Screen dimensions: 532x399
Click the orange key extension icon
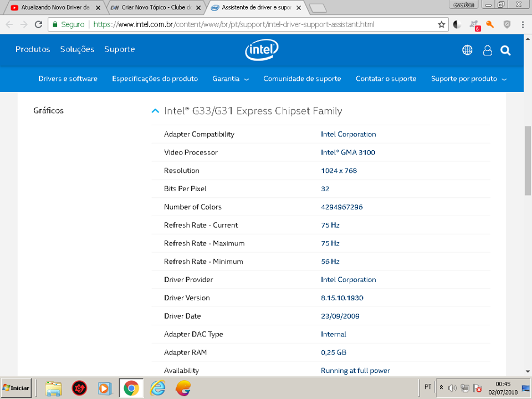490,24
